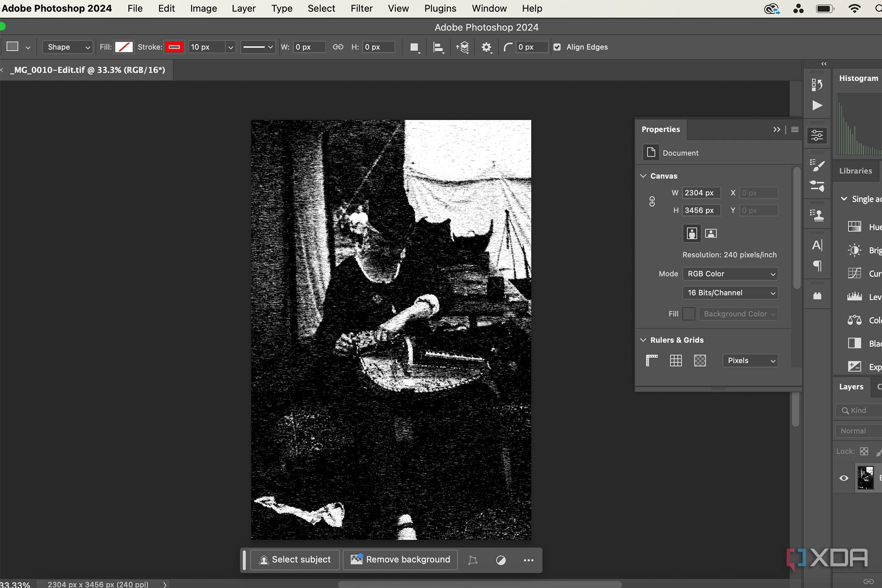Screen dimensions: 882x588
Task: Open the 16 Bits/Channel dropdown
Action: click(730, 293)
